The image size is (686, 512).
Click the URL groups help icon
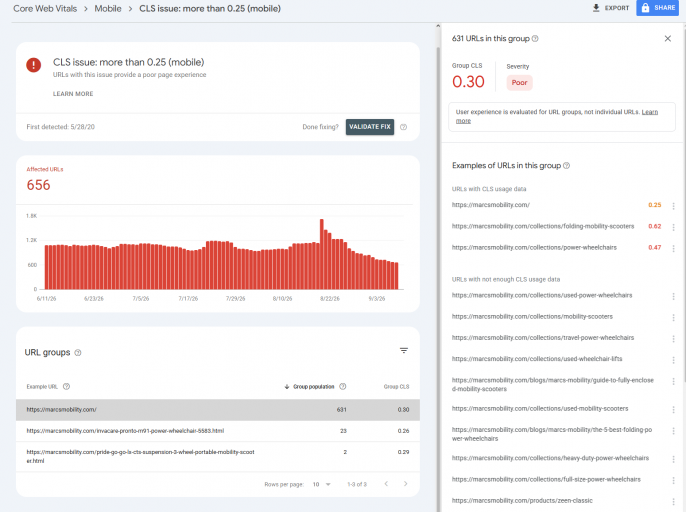click(x=78, y=353)
